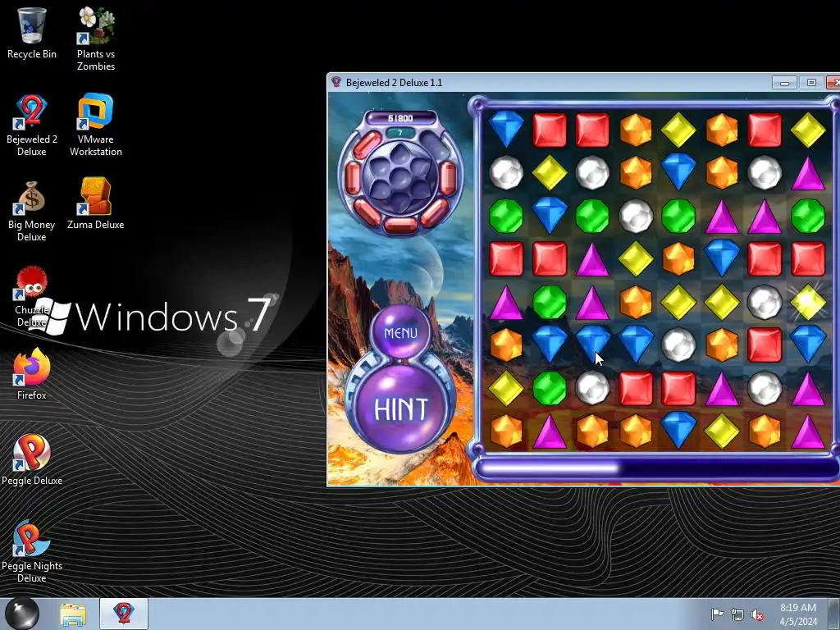The height and width of the screenshot is (630, 840).
Task: Select the Peggle Deluxe desktop shortcut
Action: 32,459
